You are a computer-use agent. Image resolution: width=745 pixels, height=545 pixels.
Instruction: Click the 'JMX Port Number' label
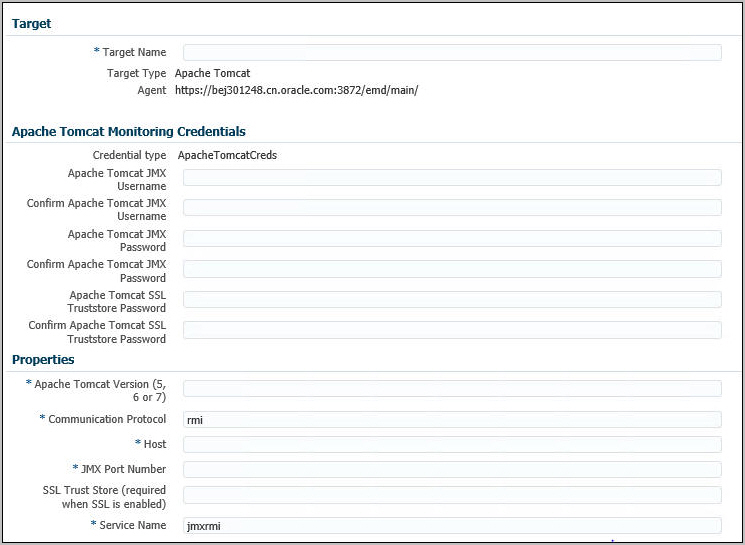(x=124, y=469)
